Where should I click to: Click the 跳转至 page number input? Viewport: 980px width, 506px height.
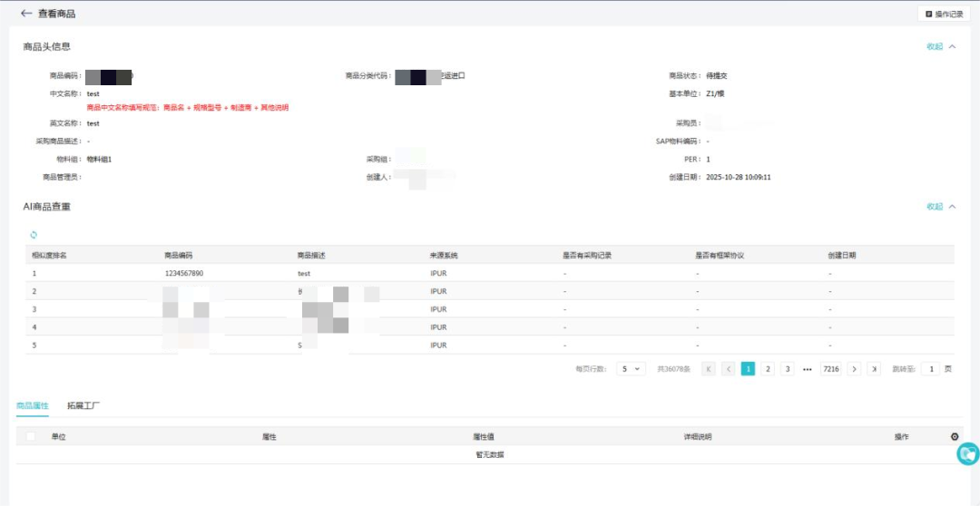(930, 369)
